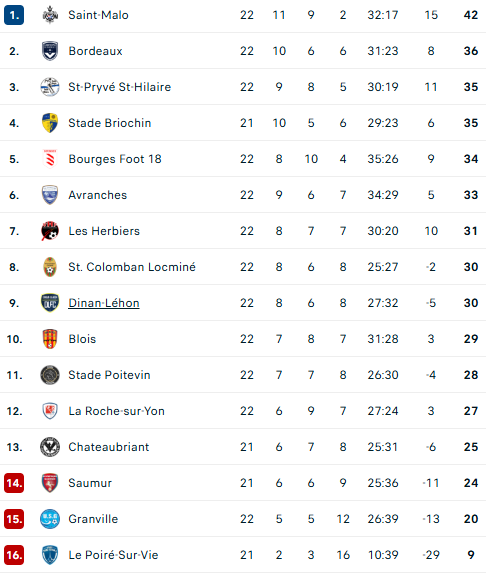Select the Chateaubriant team name
Screen dimensions: 486x573
(x=109, y=447)
